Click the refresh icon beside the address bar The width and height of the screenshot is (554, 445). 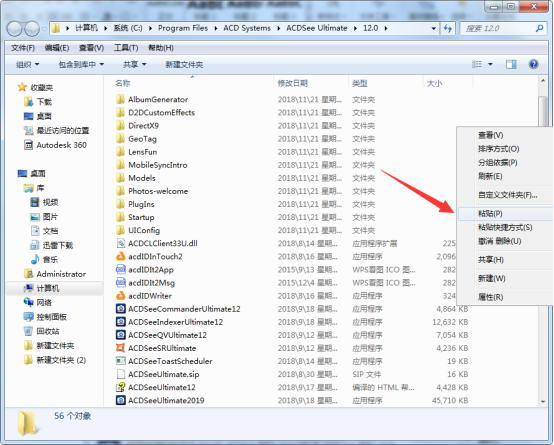tap(448, 28)
